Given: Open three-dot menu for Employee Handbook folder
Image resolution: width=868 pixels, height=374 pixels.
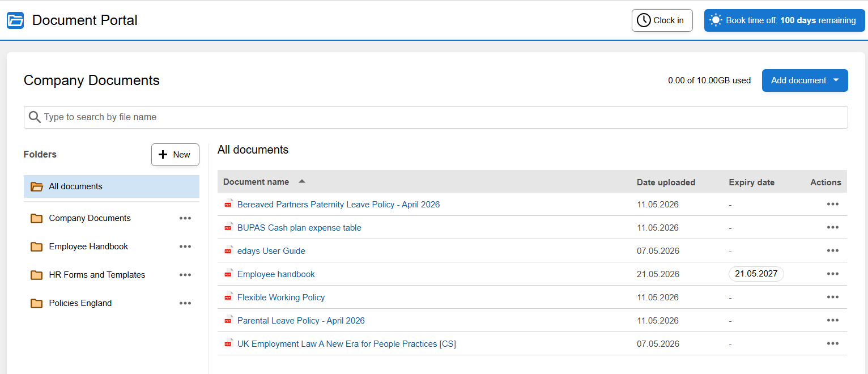Looking at the screenshot, I should coord(185,246).
